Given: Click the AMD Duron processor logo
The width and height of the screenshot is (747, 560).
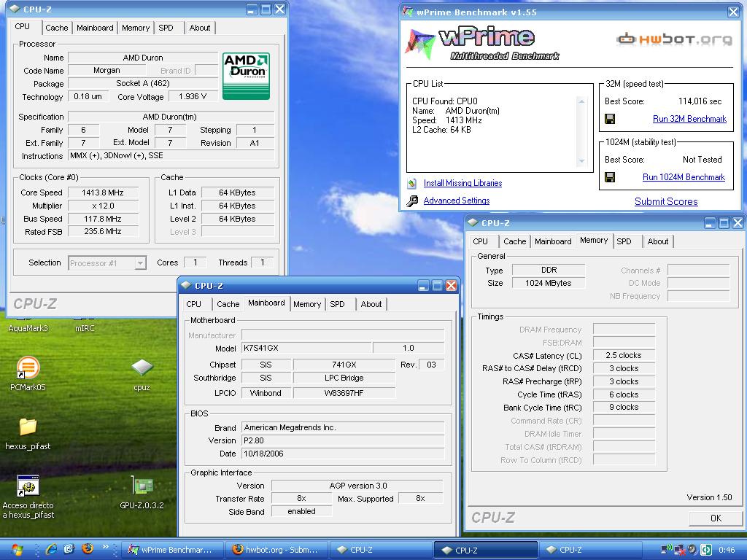Looking at the screenshot, I should click(247, 76).
